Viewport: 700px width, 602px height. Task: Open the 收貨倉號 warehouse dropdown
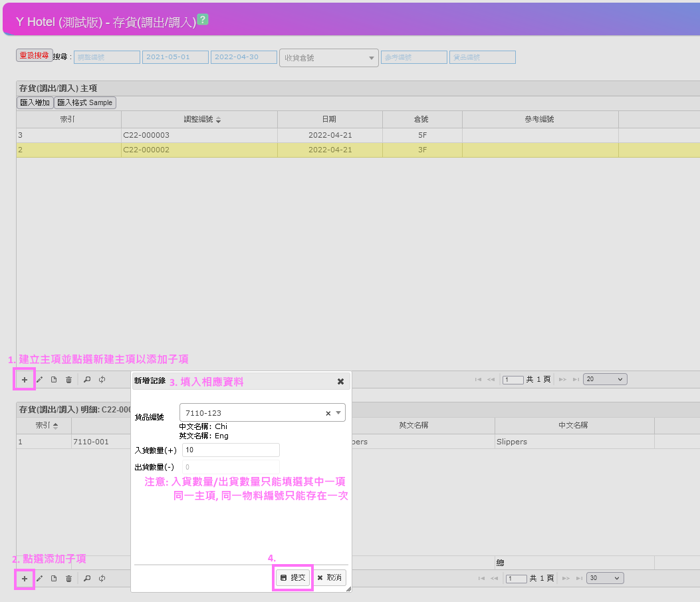pos(328,58)
